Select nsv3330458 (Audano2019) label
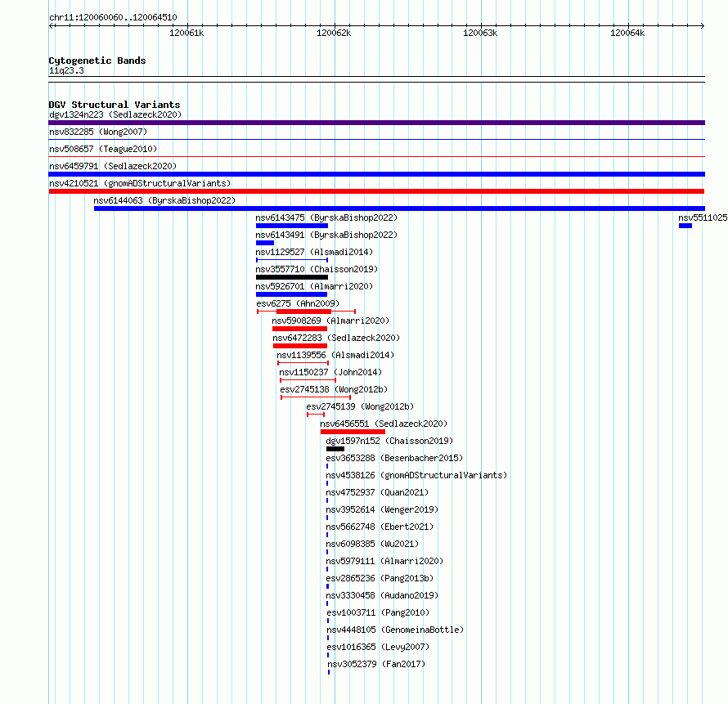This screenshot has width=728, height=704. click(382, 595)
